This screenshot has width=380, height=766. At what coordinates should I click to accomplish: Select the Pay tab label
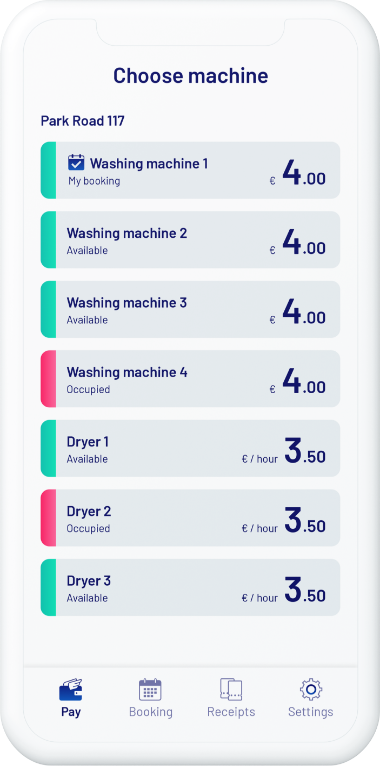point(71,712)
